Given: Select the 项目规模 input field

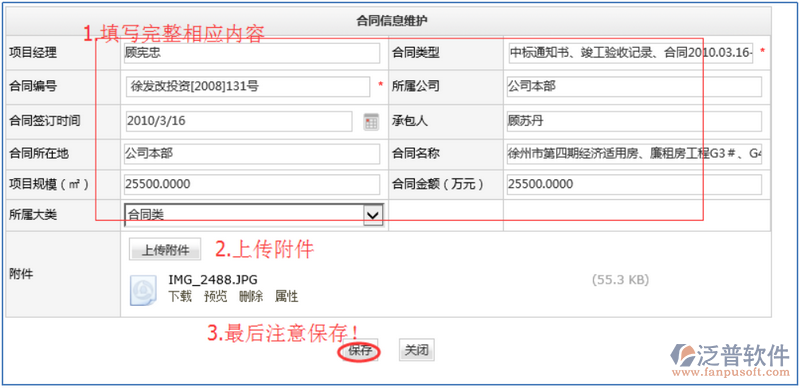Looking at the screenshot, I should pos(252,184).
